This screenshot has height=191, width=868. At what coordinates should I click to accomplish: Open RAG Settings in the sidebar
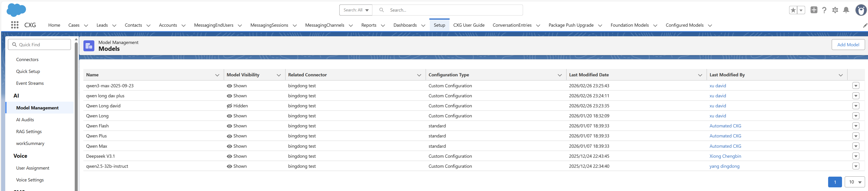(x=29, y=131)
